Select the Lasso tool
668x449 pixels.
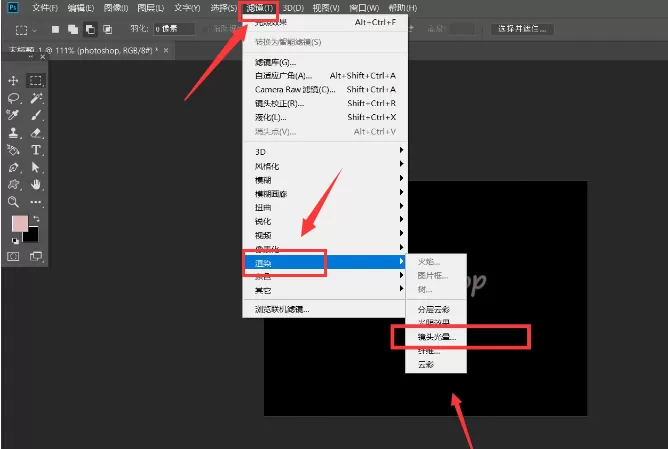click(13, 98)
